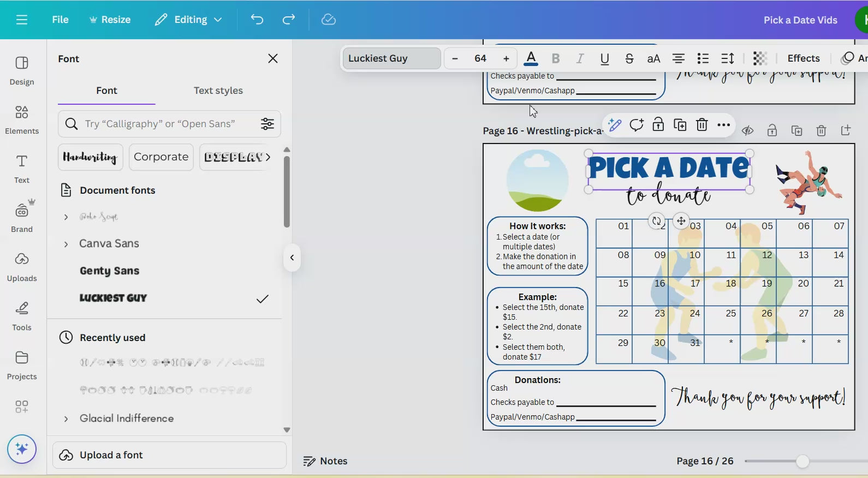Toggle italic text formatting
This screenshot has height=478, width=868.
(x=580, y=58)
